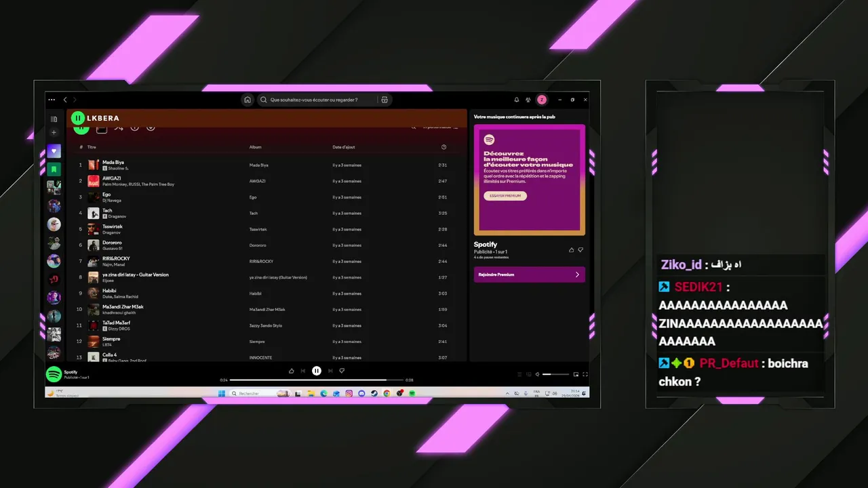This screenshot has height=488, width=868.
Task: Open the 'Z' profile avatar menu
Action: pyautogui.click(x=542, y=100)
